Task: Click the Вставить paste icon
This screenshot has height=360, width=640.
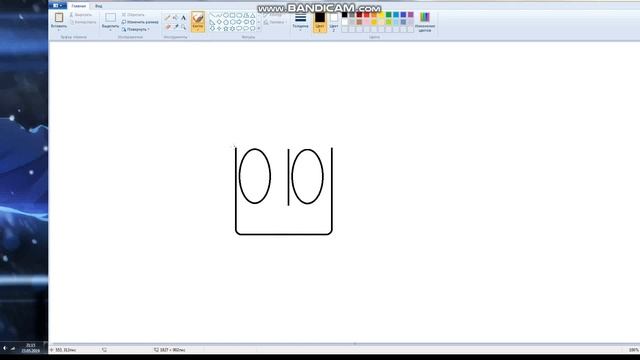Action: [x=59, y=18]
